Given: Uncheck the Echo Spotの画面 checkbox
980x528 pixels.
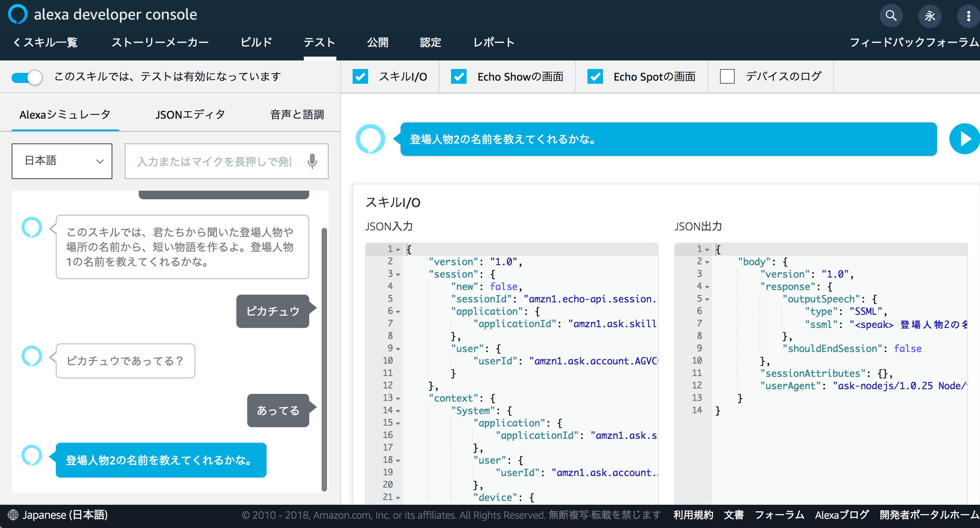Looking at the screenshot, I should pos(595,76).
